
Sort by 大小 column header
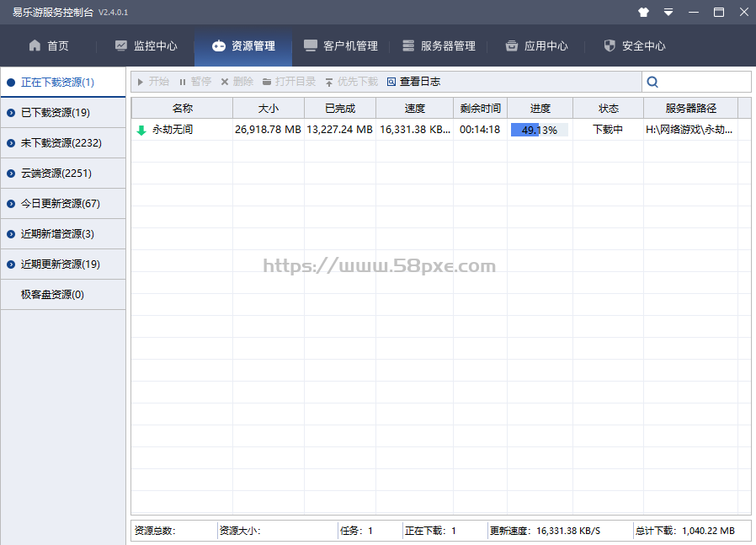pyautogui.click(x=269, y=108)
